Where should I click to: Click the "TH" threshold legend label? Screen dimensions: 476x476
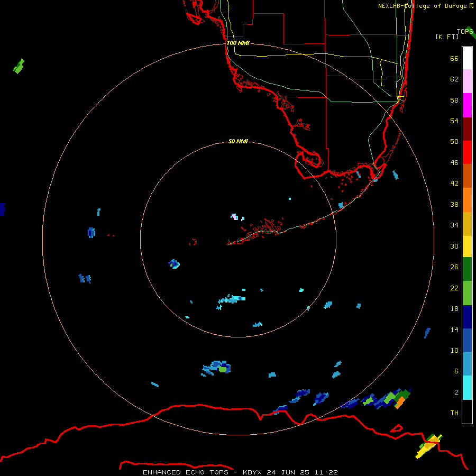pyautogui.click(x=454, y=413)
